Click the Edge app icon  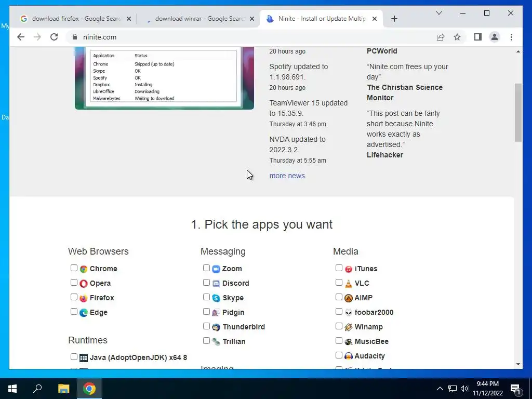tap(84, 313)
